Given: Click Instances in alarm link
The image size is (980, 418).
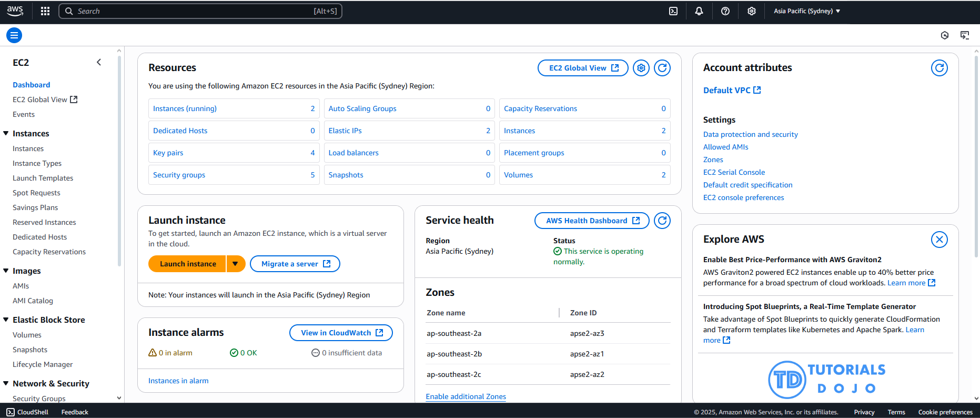Looking at the screenshot, I should pos(178,381).
